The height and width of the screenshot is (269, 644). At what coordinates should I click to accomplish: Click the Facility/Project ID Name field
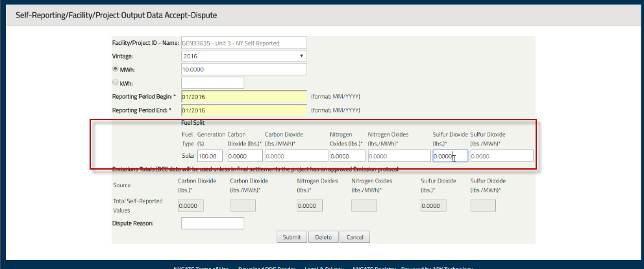pos(243,43)
